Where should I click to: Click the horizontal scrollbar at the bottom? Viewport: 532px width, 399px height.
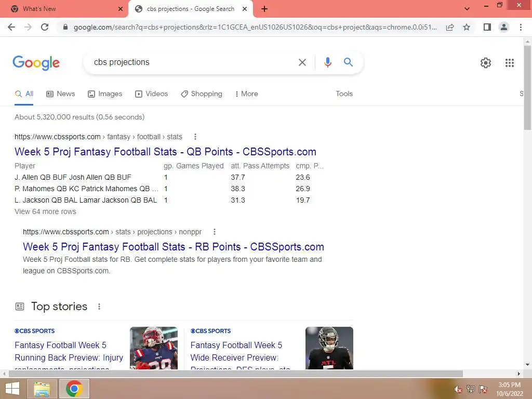(235, 374)
